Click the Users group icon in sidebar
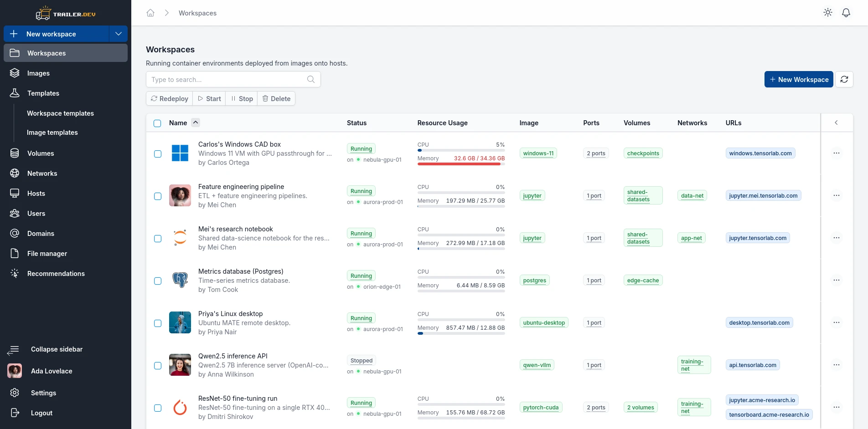868x429 pixels. (x=15, y=213)
